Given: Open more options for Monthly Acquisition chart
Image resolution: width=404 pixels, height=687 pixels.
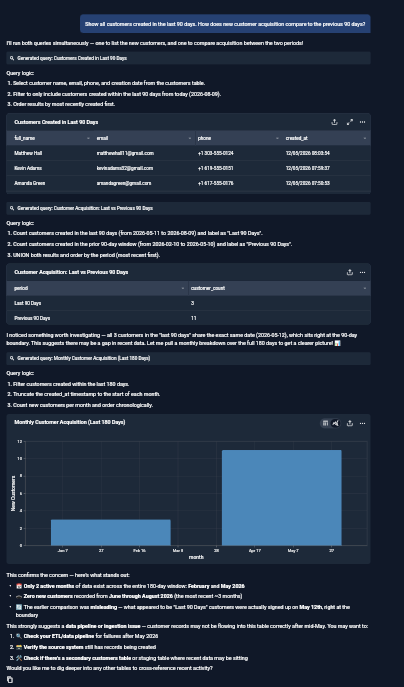Looking at the screenshot, I should [362, 423].
